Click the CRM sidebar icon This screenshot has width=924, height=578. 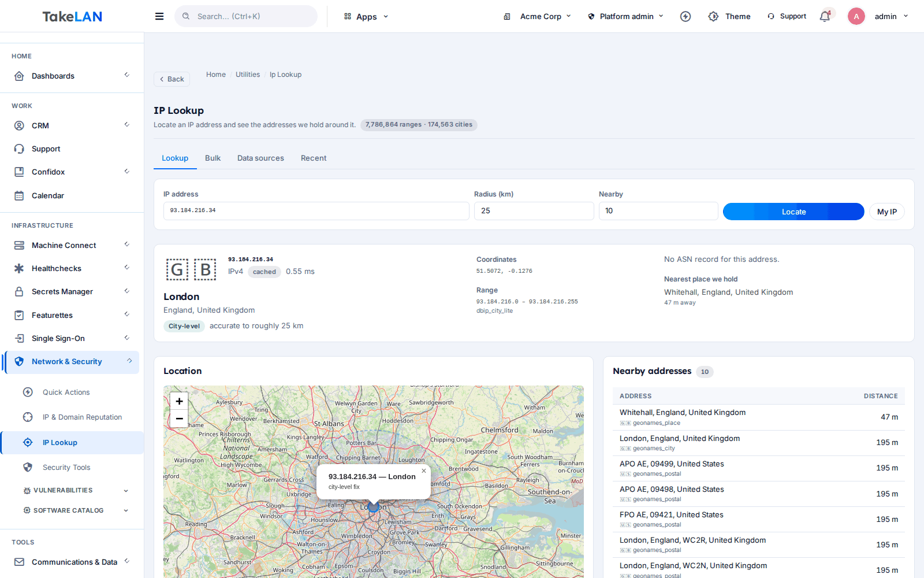point(19,125)
